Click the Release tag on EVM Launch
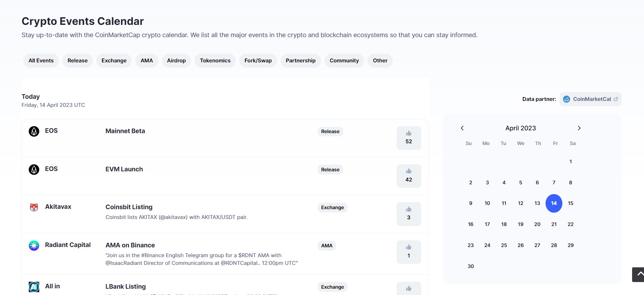644x295 pixels. pyautogui.click(x=330, y=170)
